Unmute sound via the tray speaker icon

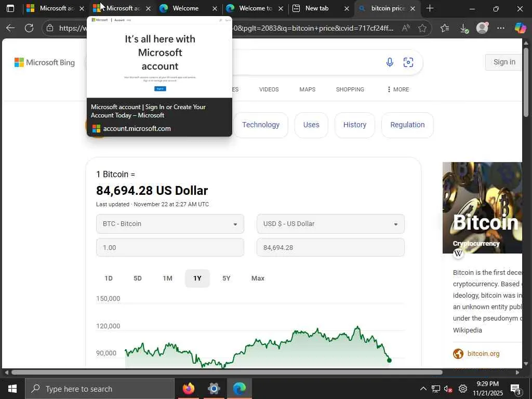pyautogui.click(x=448, y=389)
